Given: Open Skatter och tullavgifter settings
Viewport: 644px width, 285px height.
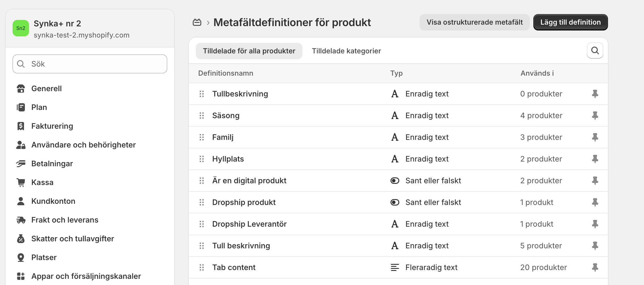Looking at the screenshot, I should tap(72, 239).
